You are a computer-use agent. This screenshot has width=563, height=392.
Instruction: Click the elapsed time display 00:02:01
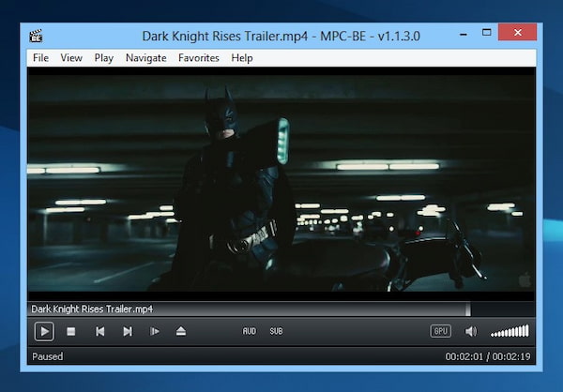tap(464, 356)
